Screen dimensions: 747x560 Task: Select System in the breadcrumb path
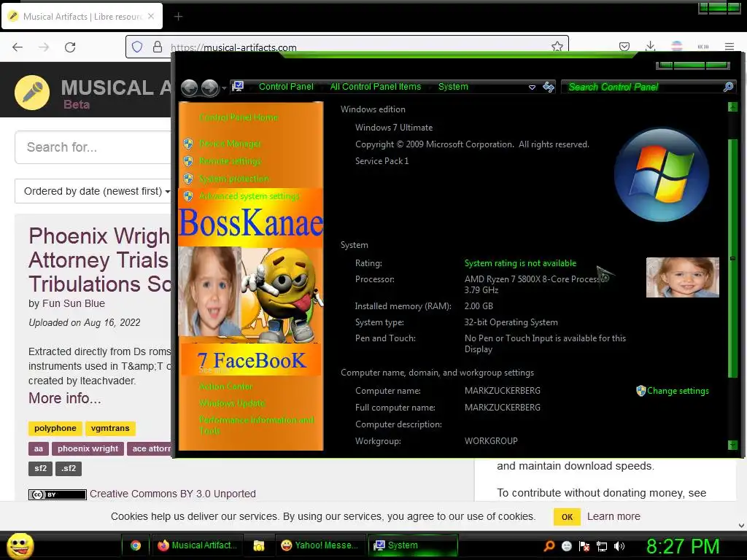click(453, 87)
